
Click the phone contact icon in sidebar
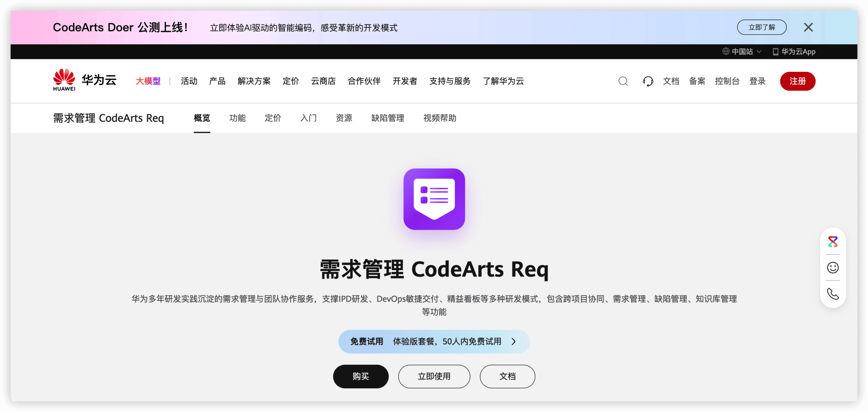point(832,294)
